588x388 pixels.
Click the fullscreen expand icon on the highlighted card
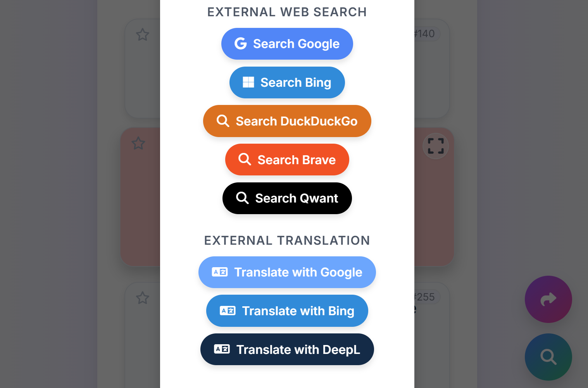click(435, 146)
